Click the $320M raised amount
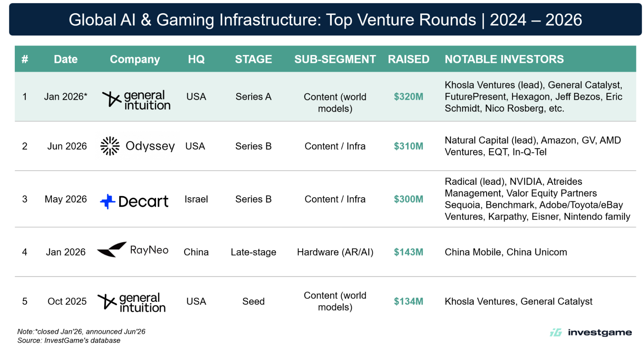 coord(409,97)
